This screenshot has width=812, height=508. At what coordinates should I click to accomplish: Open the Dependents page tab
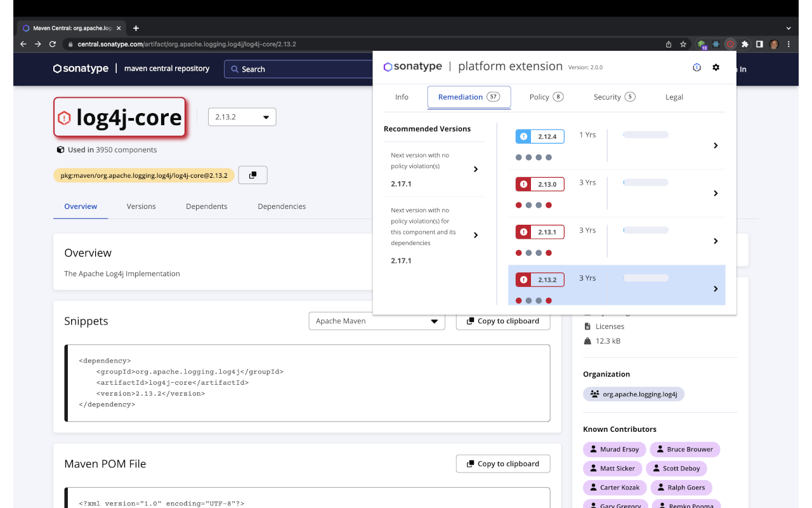206,206
